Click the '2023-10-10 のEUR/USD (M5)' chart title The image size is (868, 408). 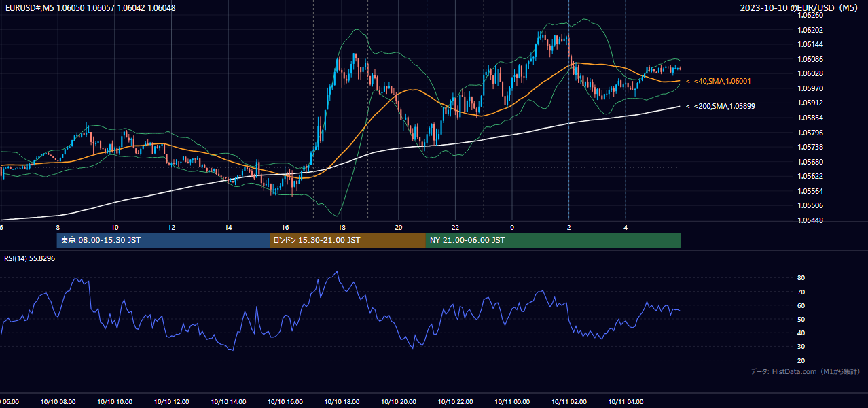click(799, 7)
